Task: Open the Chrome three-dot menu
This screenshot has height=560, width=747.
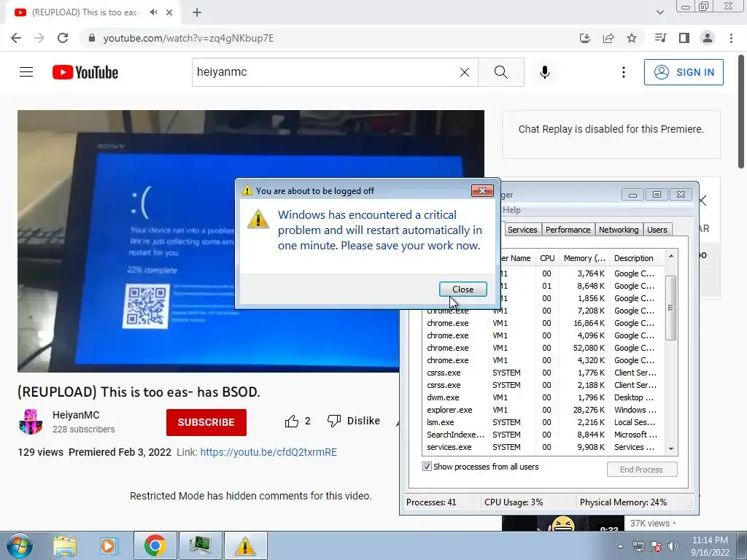Action: 731,38
